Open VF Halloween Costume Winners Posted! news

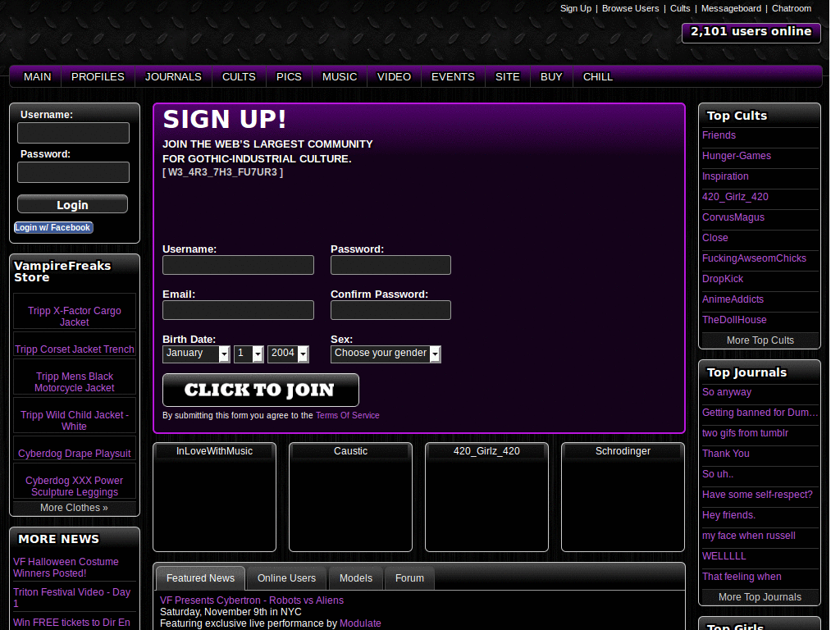[x=66, y=568]
